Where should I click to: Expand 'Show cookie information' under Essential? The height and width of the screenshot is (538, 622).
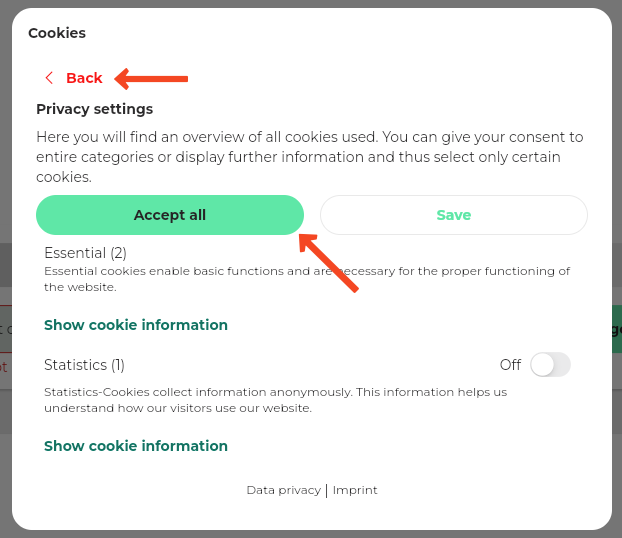click(136, 325)
